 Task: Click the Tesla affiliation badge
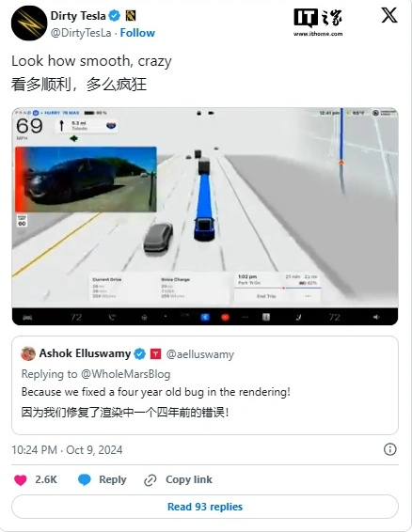point(155,353)
